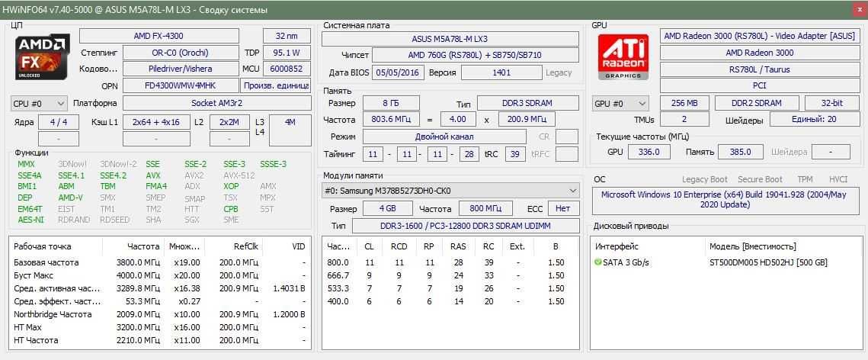Image resolution: width=868 pixels, height=360 pixels.
Task: Click the RS780L / Taurus GPU codename field
Action: tap(760, 69)
